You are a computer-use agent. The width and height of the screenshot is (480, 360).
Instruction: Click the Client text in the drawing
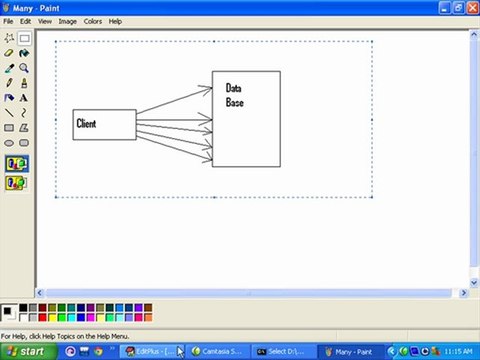pos(86,123)
